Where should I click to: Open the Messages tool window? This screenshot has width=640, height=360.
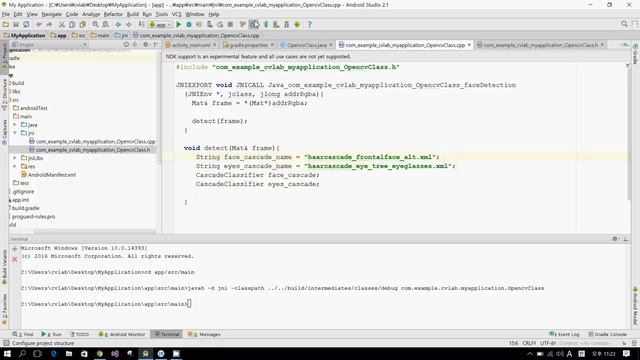coord(204,334)
